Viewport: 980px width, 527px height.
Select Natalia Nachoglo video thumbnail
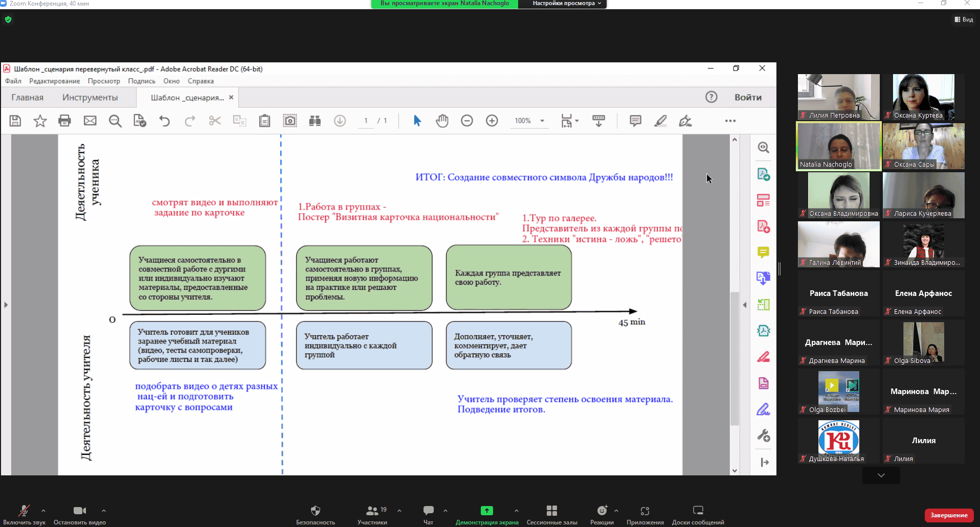(x=839, y=146)
